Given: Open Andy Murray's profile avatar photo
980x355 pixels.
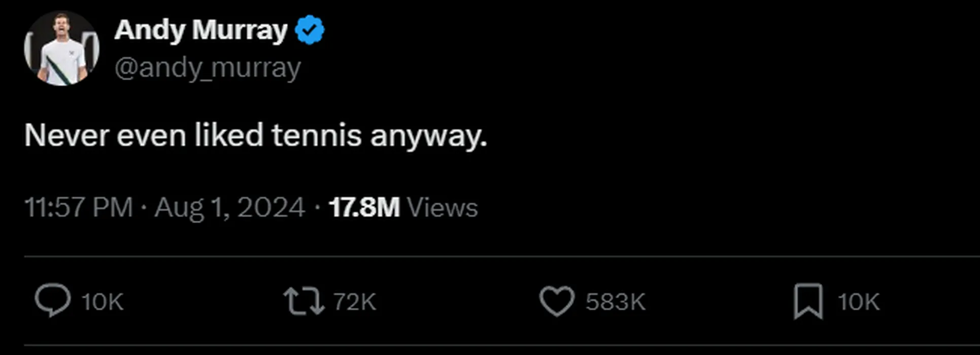Looking at the screenshot, I should (61, 48).
